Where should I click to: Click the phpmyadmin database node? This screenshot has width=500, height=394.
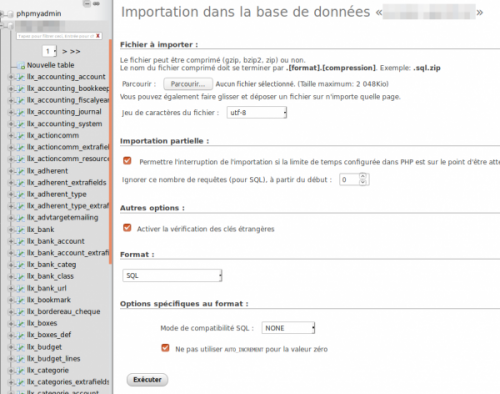click(39, 14)
